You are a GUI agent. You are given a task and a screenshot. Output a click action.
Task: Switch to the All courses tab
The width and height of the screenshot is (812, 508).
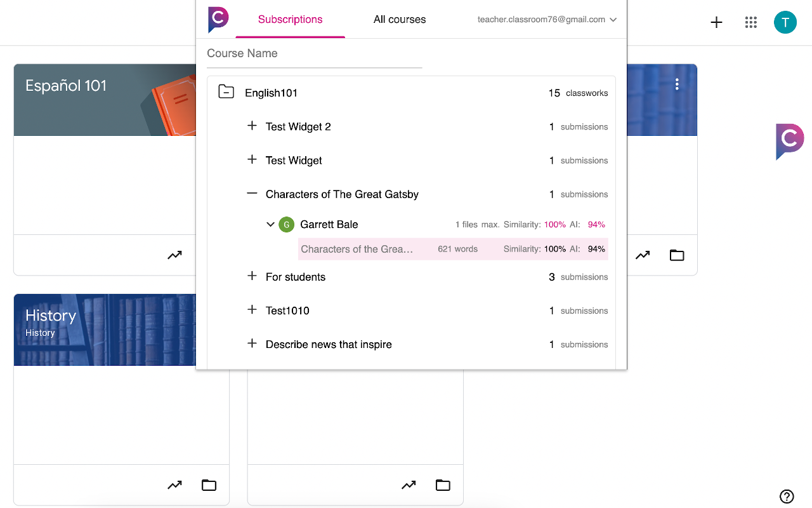(399, 19)
